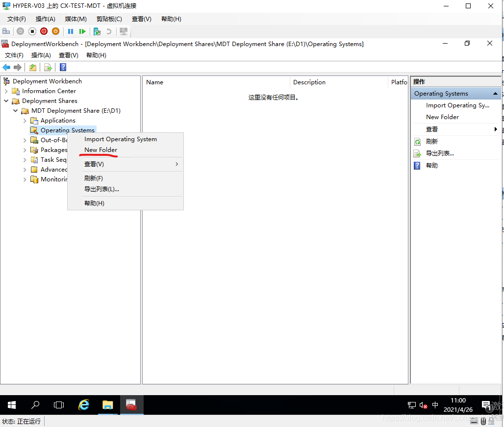Open Workbench 操作(A) menu
Image resolution: width=504 pixels, height=427 pixels.
pyautogui.click(x=41, y=55)
